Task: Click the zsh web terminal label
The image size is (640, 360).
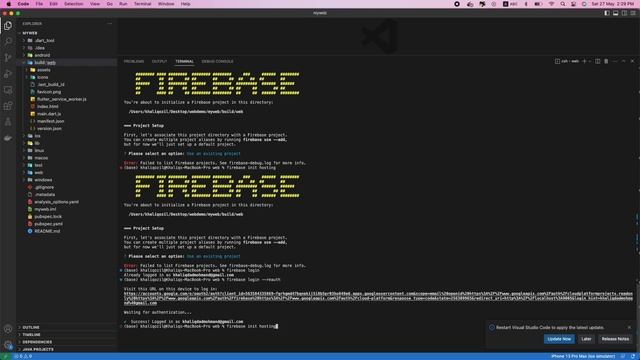Action: point(567,61)
